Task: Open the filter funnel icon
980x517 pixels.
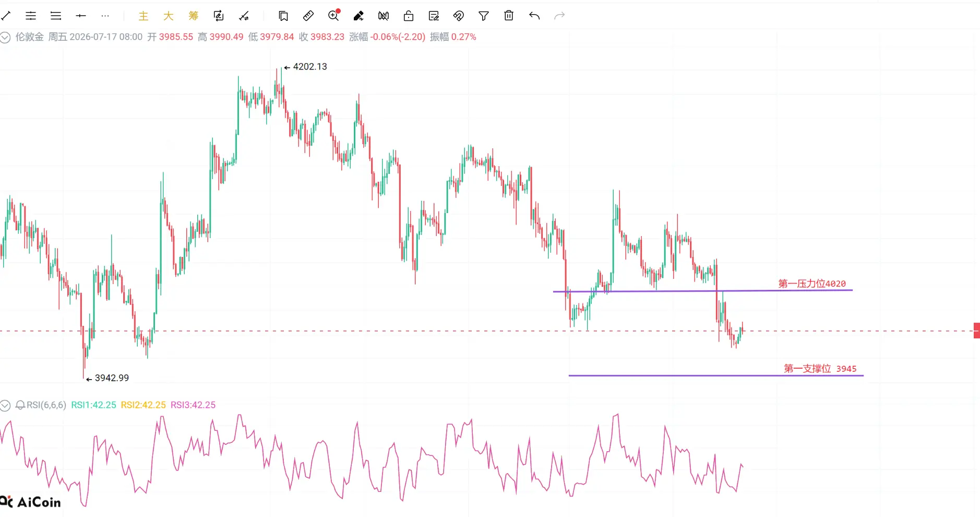Action: pos(484,16)
